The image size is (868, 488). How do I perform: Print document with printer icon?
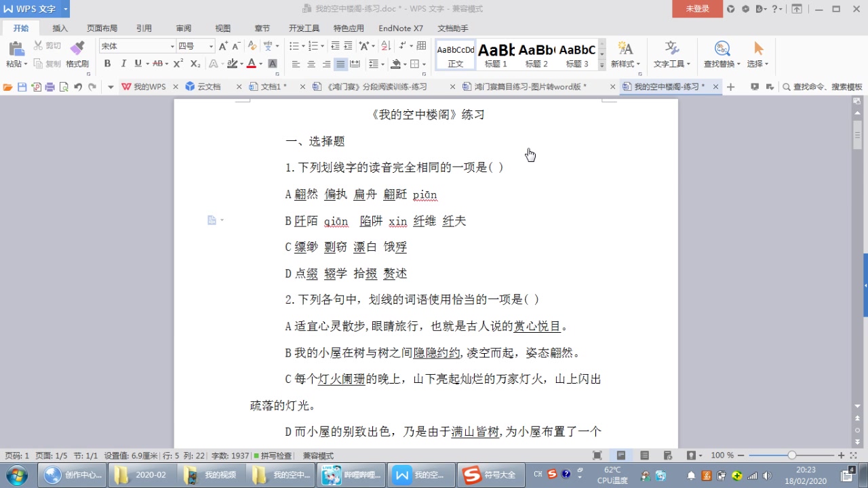coord(50,87)
